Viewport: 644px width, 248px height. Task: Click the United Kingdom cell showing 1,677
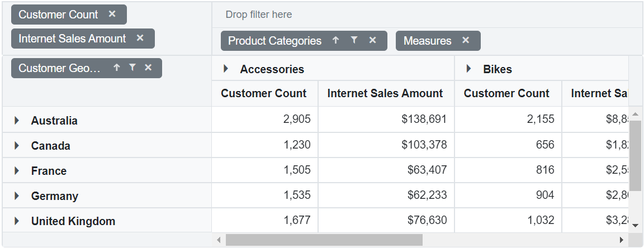(x=265, y=220)
